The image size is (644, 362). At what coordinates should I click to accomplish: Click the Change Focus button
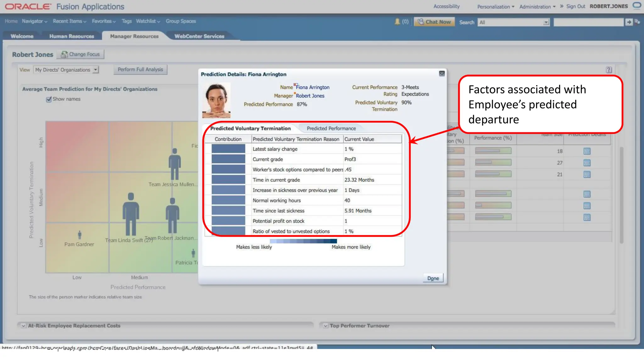click(80, 54)
